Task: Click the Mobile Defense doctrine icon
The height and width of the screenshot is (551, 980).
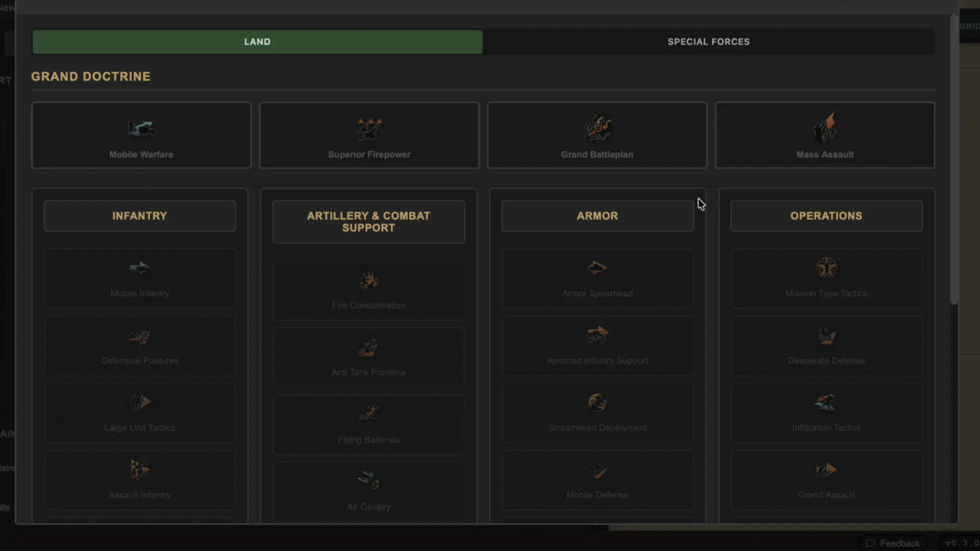Action: pos(597,469)
